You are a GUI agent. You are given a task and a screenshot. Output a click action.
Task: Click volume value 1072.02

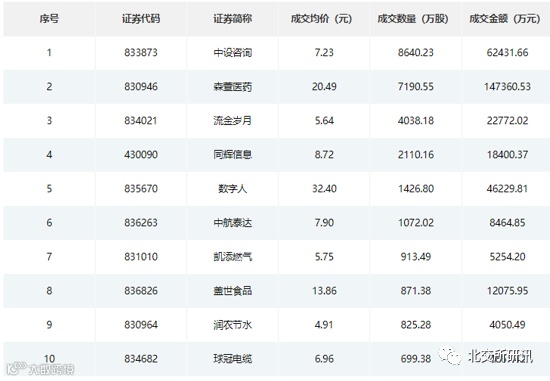pyautogui.click(x=416, y=223)
